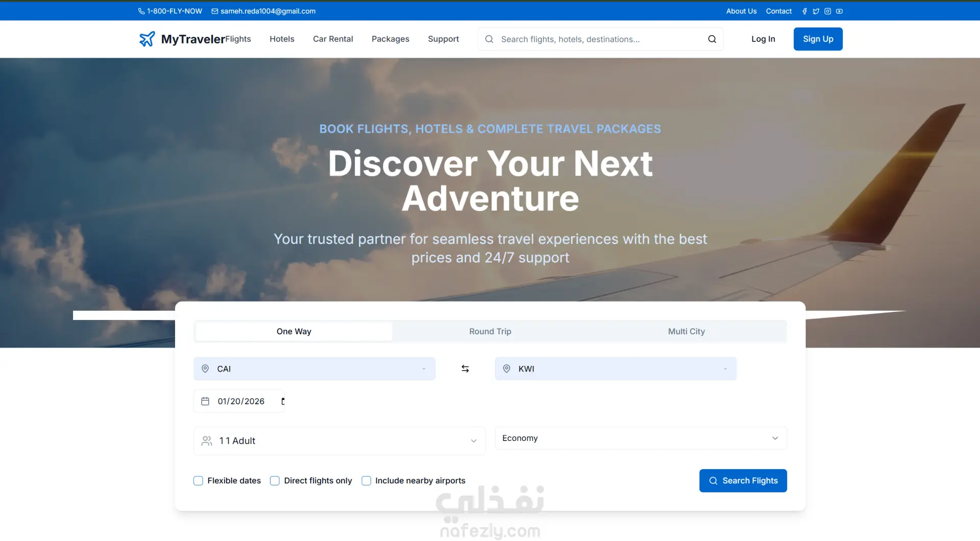Open the Facebook social icon
980x541 pixels.
point(804,11)
